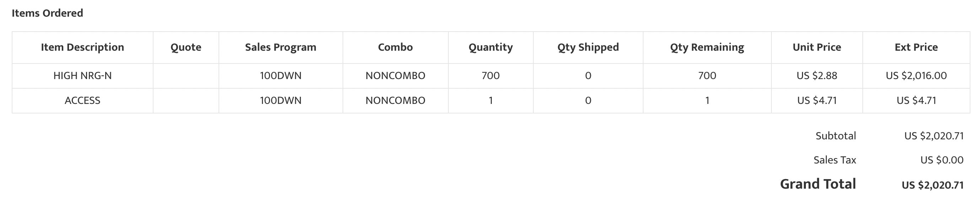Select the US $2,016.00 ext price
The image size is (980, 200).
point(916,76)
